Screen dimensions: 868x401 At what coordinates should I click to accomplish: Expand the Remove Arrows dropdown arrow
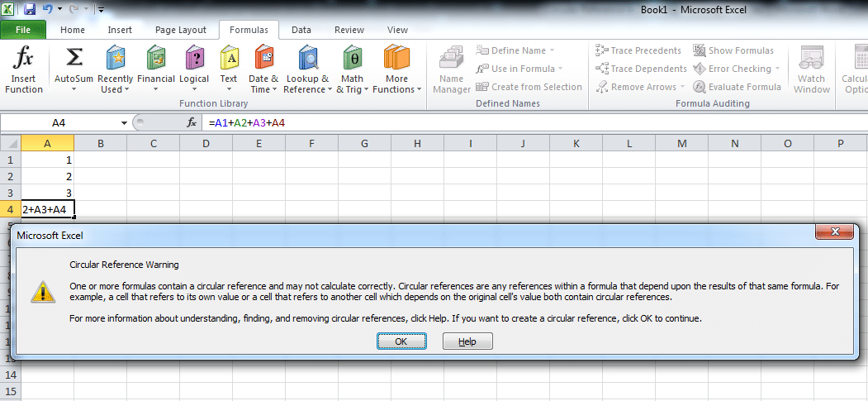click(682, 87)
